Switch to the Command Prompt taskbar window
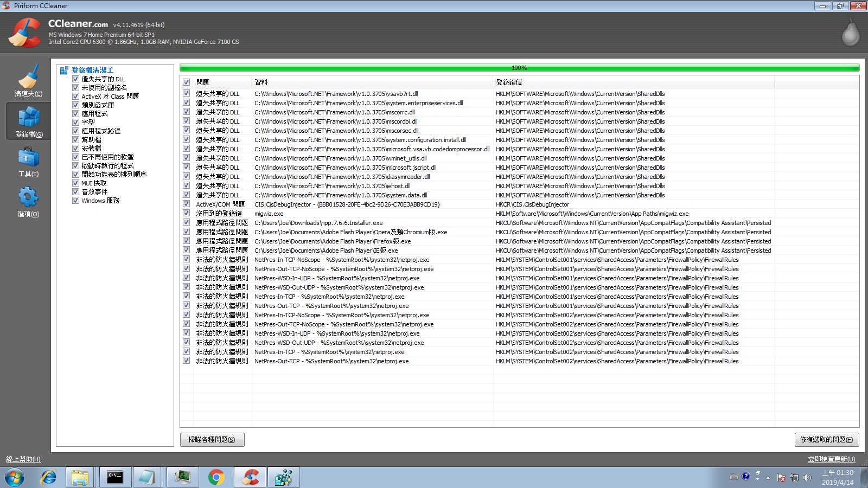 tap(115, 478)
